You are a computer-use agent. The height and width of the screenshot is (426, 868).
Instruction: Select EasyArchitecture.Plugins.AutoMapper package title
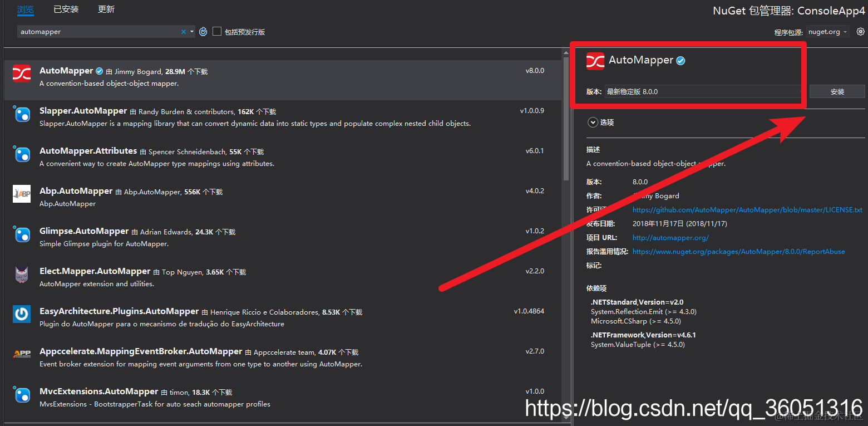pos(119,311)
